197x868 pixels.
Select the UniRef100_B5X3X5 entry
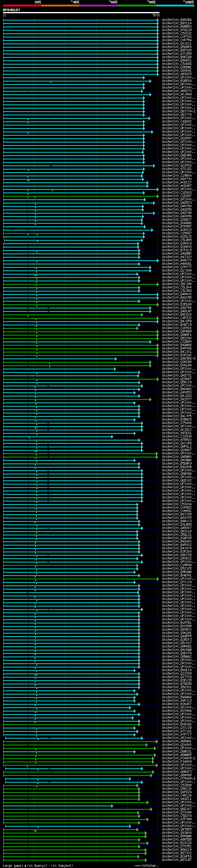point(177,569)
